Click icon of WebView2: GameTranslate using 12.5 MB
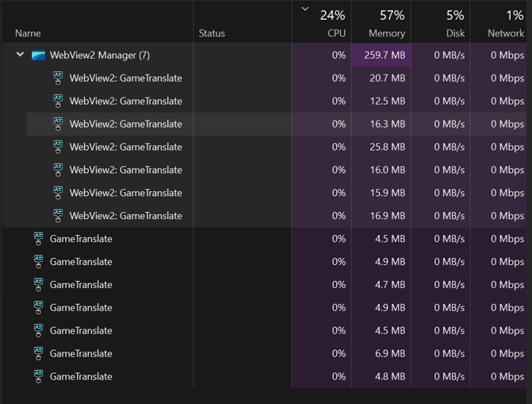532x404 pixels. tap(58, 102)
